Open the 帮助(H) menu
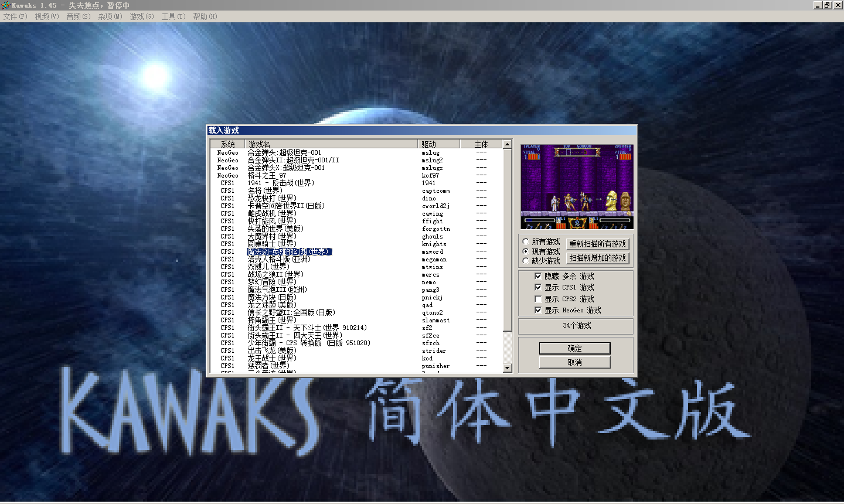The image size is (844, 504). [x=205, y=16]
